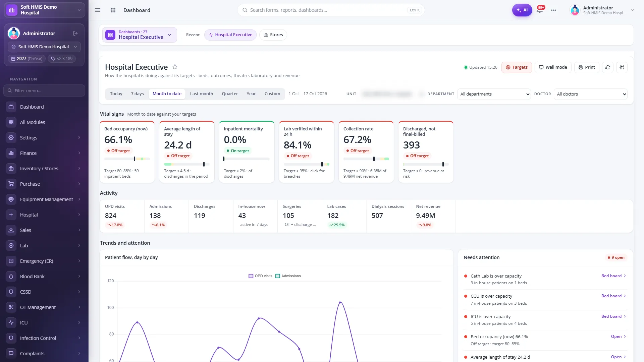Favorite the Hospital Executive dashboard star
This screenshot has height=362, width=644.
tap(175, 67)
